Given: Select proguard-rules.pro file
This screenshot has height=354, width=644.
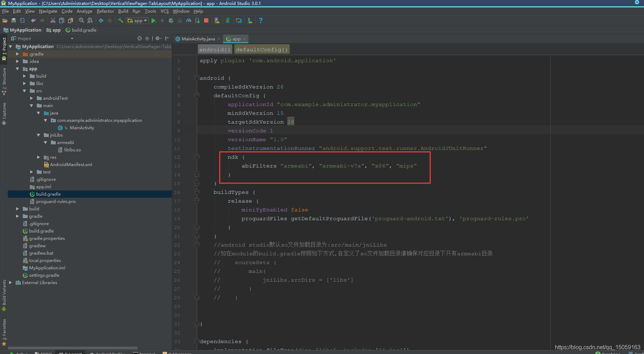Looking at the screenshot, I should pos(56,202).
